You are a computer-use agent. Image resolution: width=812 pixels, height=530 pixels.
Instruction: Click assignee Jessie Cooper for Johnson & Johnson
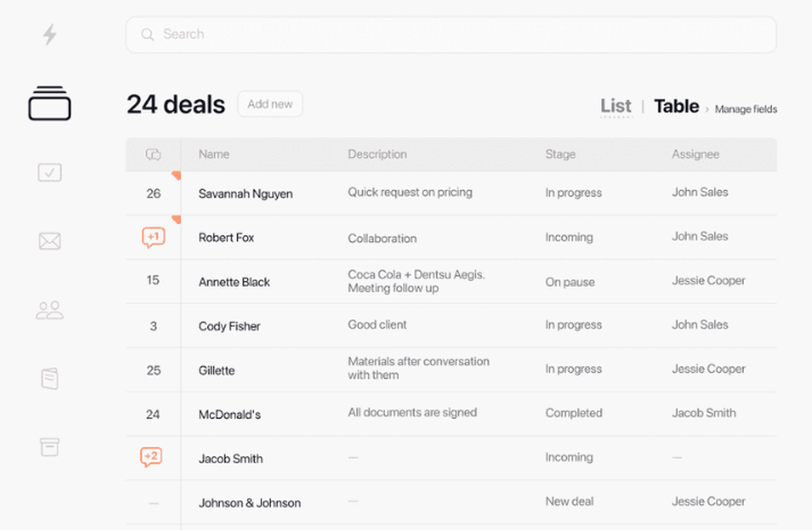[708, 502]
